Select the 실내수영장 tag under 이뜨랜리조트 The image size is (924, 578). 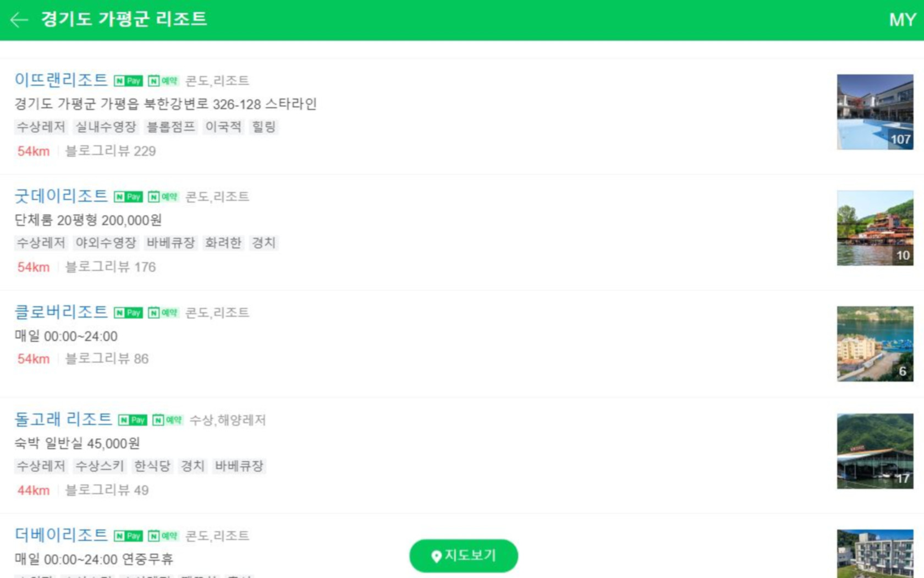[106, 127]
